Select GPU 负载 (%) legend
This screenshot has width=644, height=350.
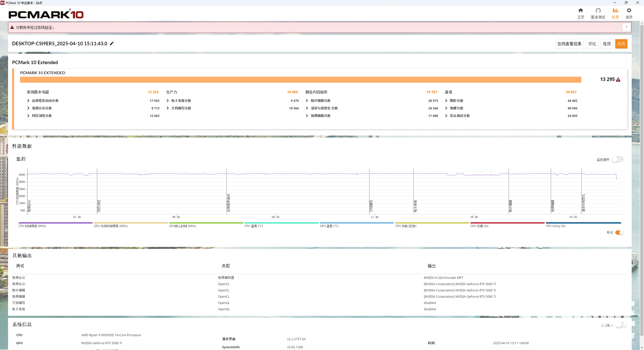coord(507,225)
